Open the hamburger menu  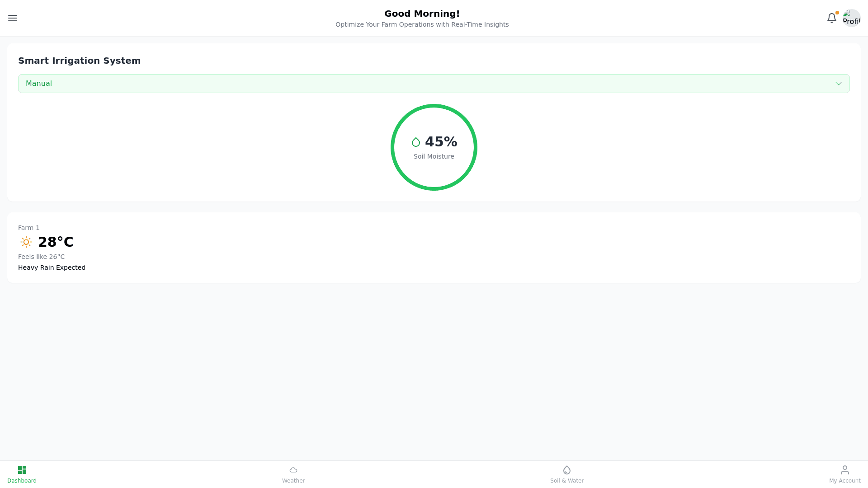tap(13, 18)
